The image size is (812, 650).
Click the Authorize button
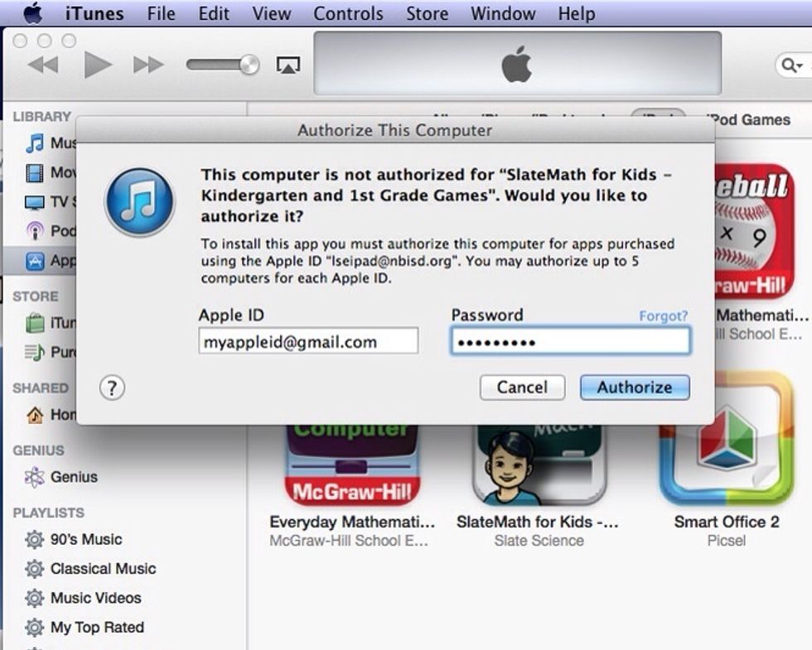634,388
